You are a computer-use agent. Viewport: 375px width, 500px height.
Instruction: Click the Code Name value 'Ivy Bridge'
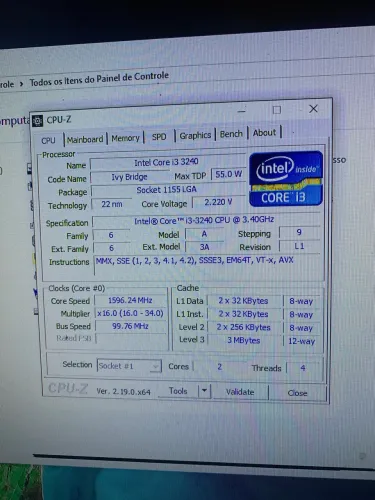129,177
